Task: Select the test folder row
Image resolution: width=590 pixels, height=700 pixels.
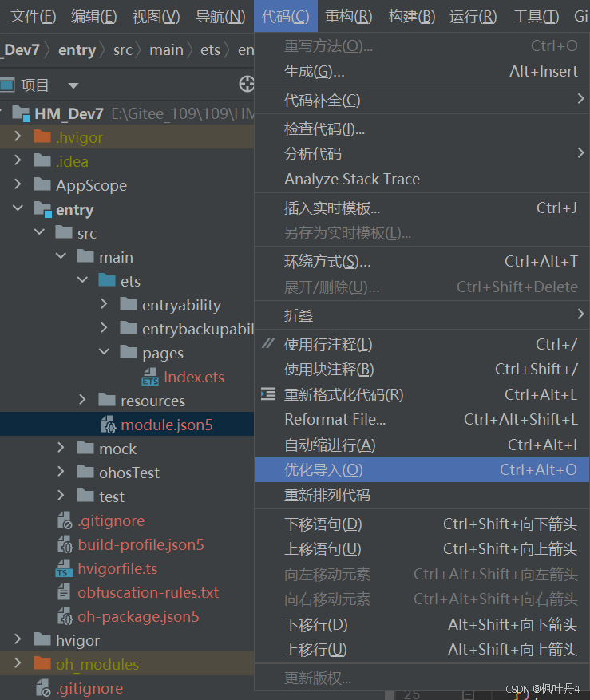Action: 127,496
